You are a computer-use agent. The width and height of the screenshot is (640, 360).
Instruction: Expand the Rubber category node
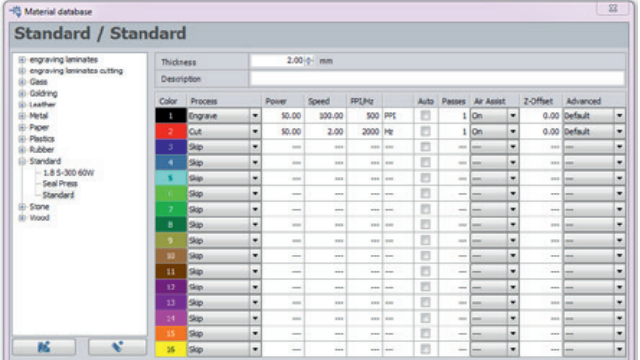tap(22, 150)
